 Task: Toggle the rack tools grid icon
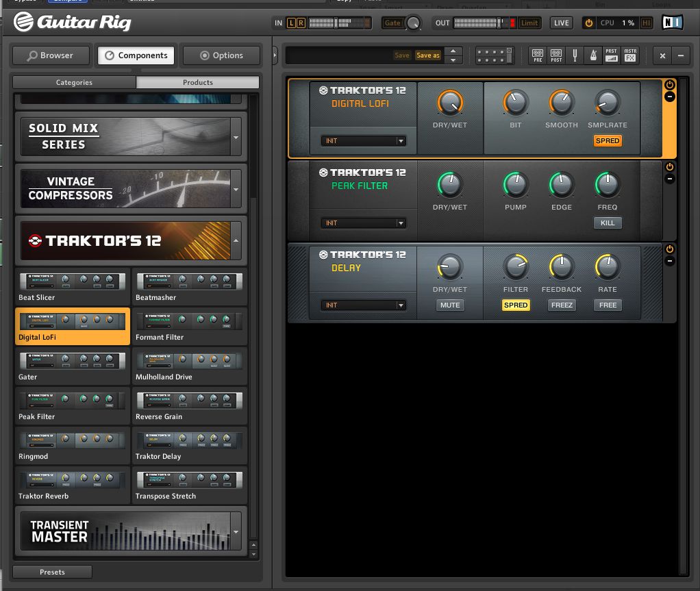(495, 55)
